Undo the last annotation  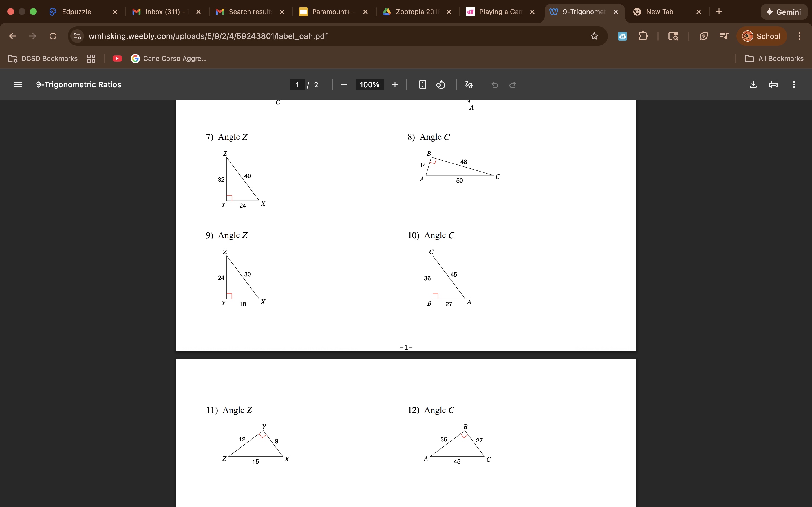pyautogui.click(x=495, y=85)
